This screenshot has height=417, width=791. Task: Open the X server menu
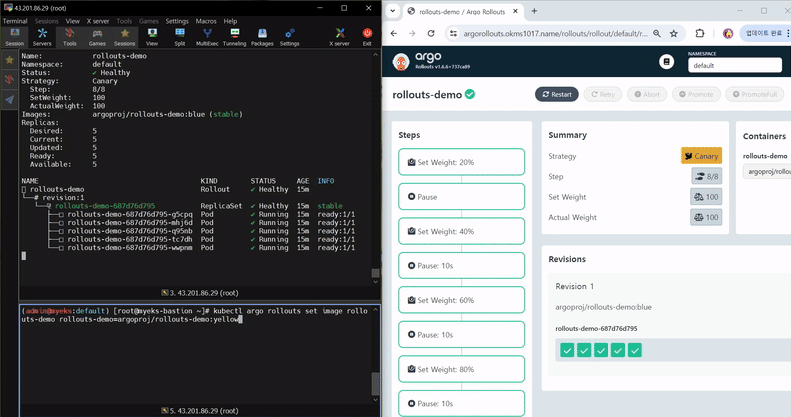tap(98, 21)
